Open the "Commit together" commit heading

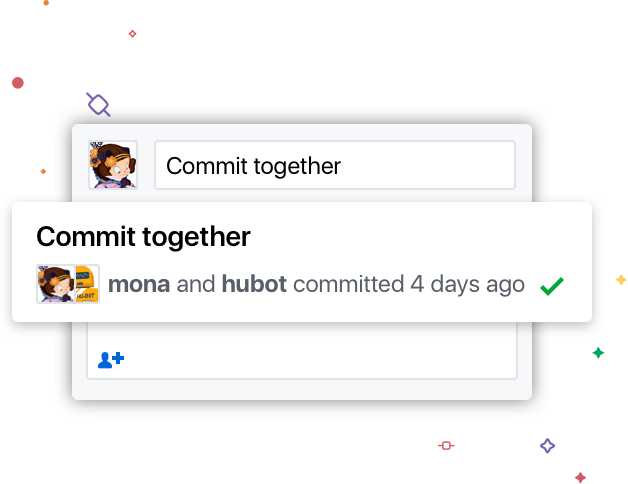[143, 237]
